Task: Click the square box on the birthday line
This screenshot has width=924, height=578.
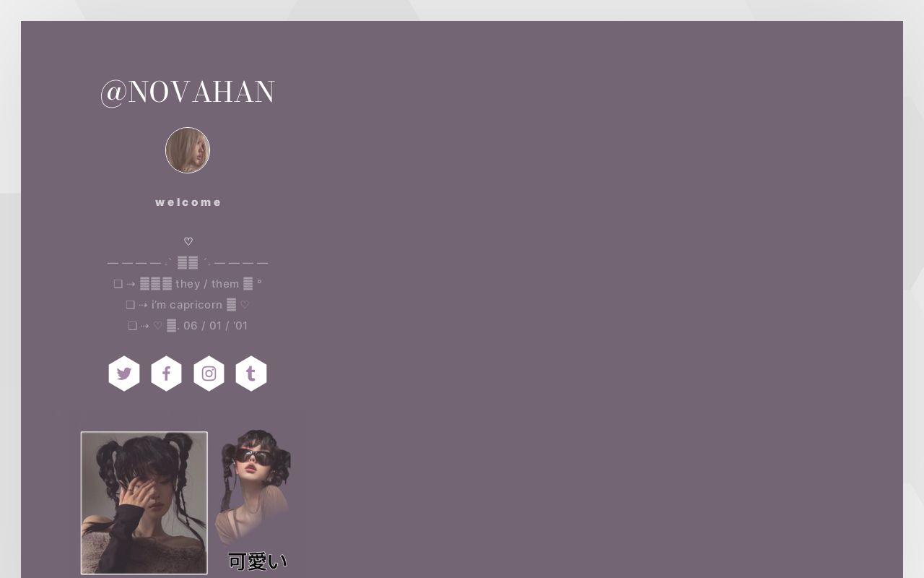Action: coord(133,326)
